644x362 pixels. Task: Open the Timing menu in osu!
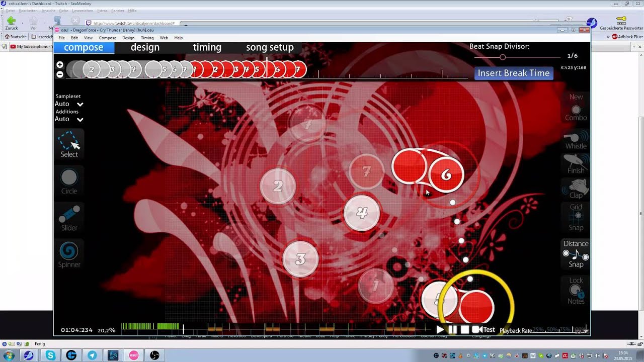(147, 38)
